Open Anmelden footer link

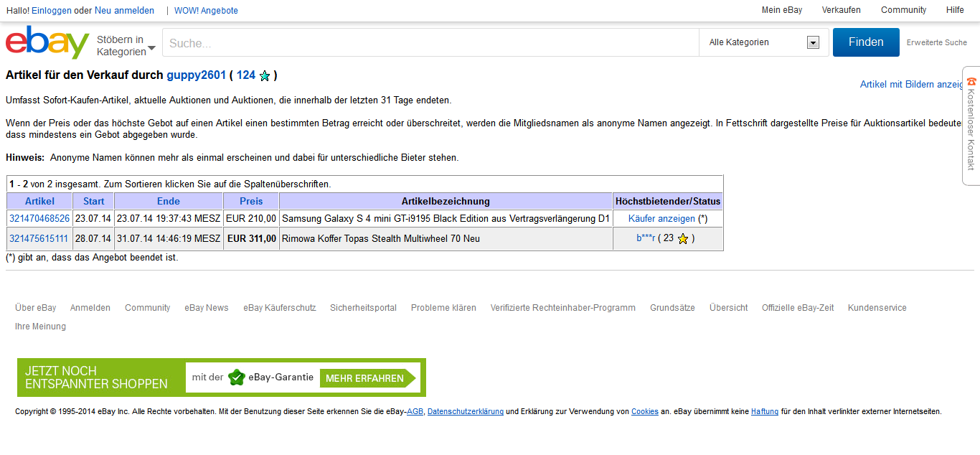click(x=90, y=308)
